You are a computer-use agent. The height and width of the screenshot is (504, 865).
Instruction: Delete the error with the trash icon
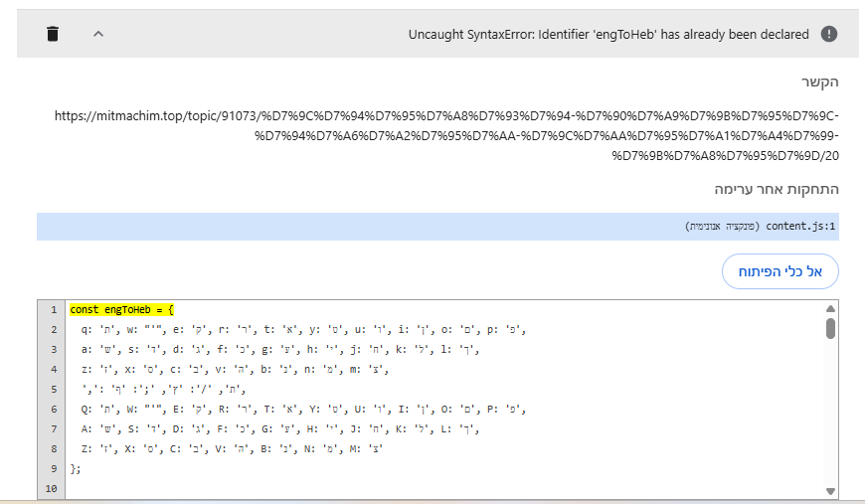coord(53,34)
